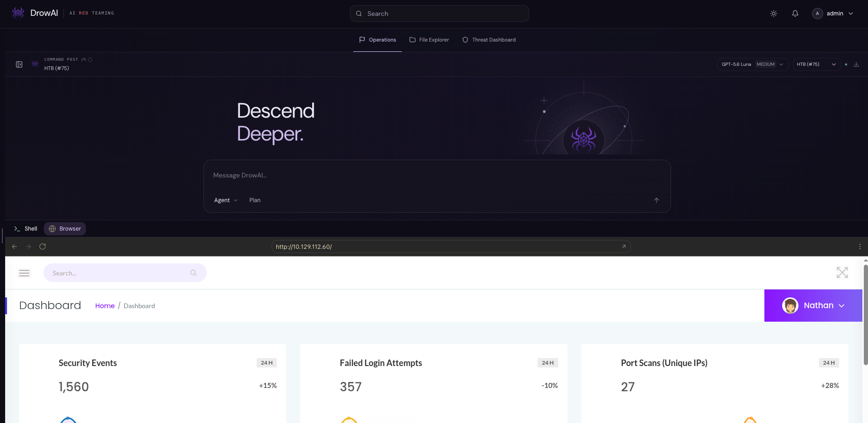Focus the top Search field
Screen dimensions: 868x423
point(439,14)
